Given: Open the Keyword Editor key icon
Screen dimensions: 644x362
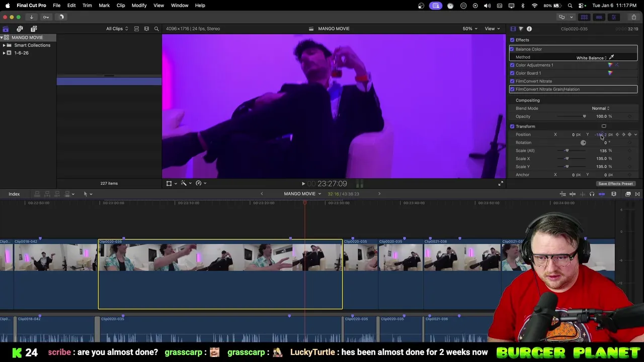Looking at the screenshot, I should [x=46, y=17].
